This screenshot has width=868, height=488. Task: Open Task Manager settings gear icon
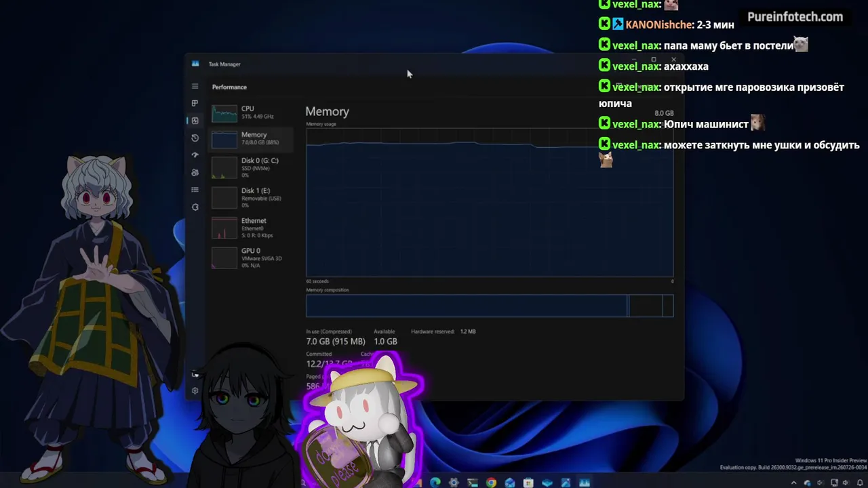(x=195, y=390)
